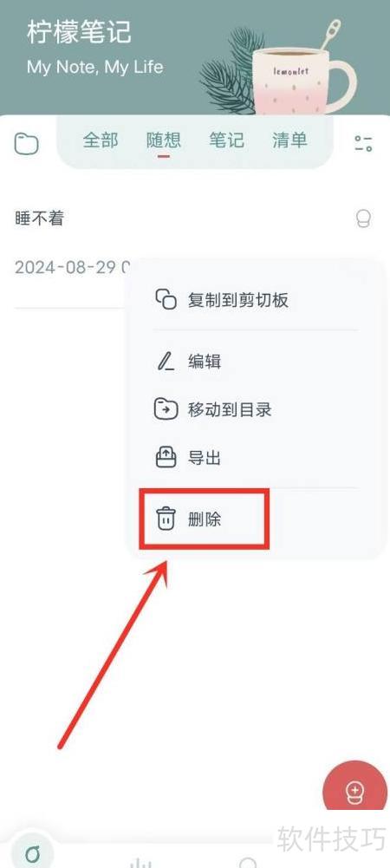The height and width of the screenshot is (868, 390).
Task: Tap the red add-note floating button
Action: (x=354, y=793)
